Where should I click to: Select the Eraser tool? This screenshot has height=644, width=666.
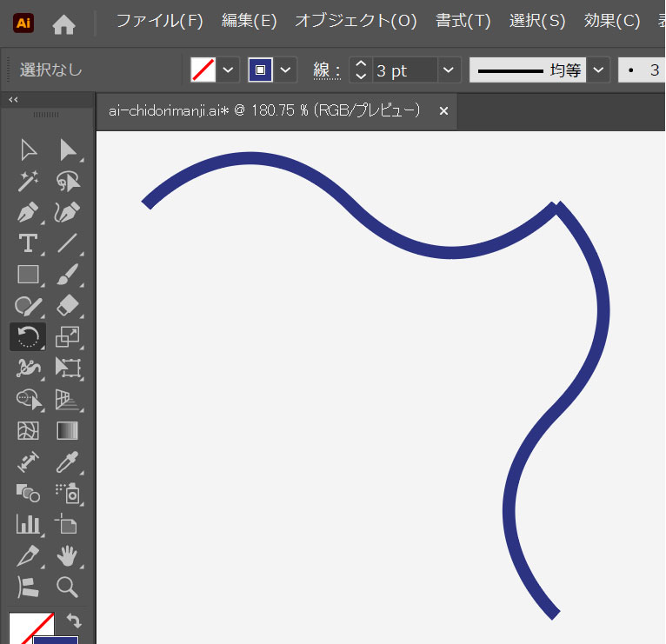[x=67, y=306]
